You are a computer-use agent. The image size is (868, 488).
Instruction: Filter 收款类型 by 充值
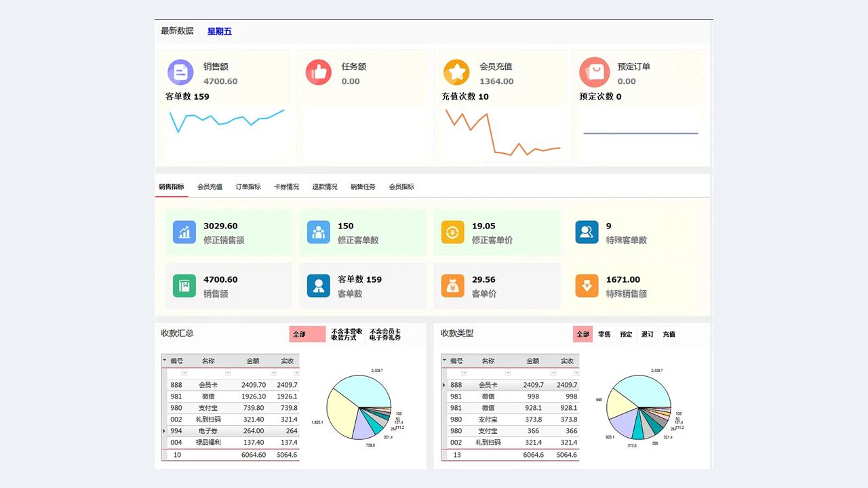669,334
